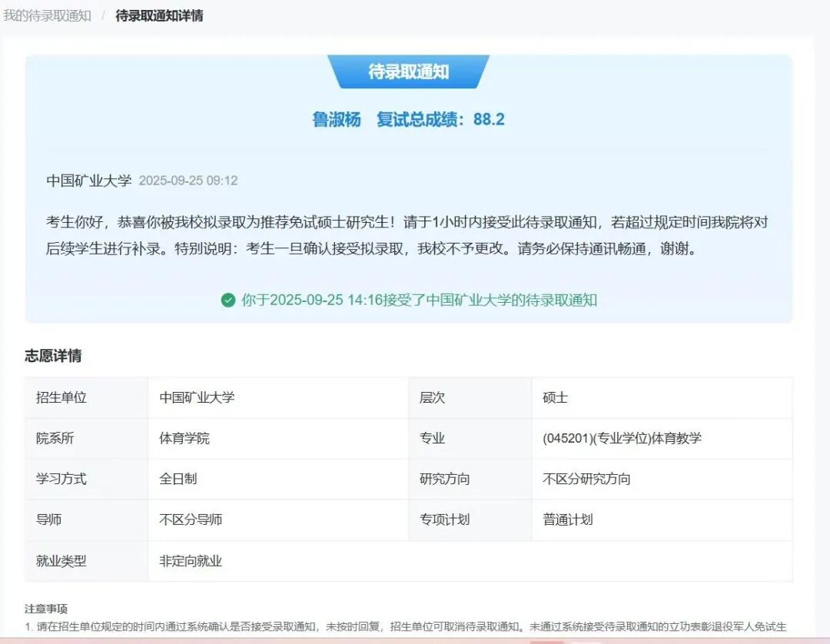830x644 pixels.
Task: Click the message line beginning 后续学生进行补录
Action: (x=371, y=248)
